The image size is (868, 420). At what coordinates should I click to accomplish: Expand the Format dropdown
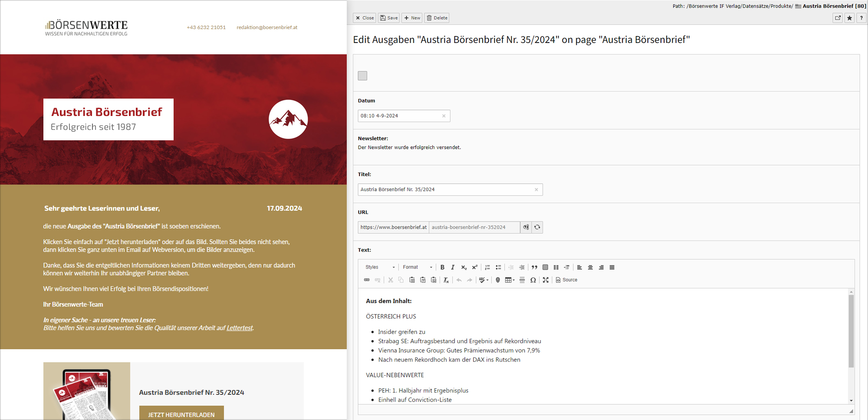(x=417, y=268)
